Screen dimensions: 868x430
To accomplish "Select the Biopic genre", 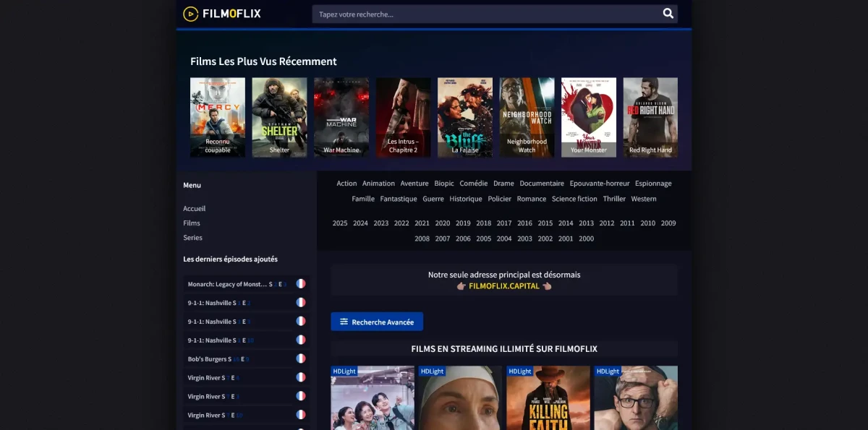I will pos(444,184).
